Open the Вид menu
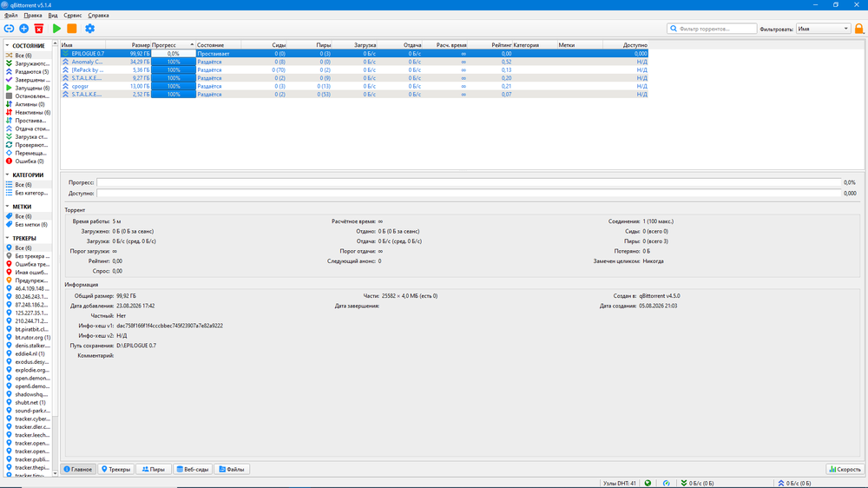The width and height of the screenshot is (868, 488). coord(53,16)
